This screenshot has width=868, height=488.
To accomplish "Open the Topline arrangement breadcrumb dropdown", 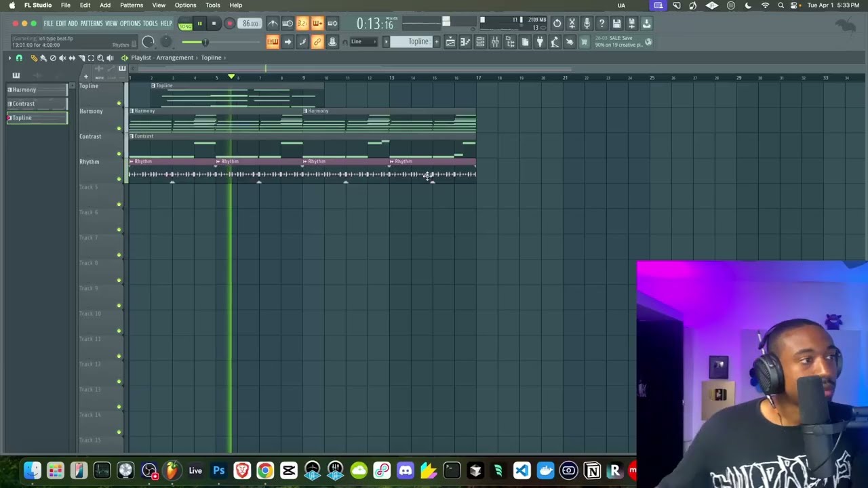I will (x=211, y=58).
